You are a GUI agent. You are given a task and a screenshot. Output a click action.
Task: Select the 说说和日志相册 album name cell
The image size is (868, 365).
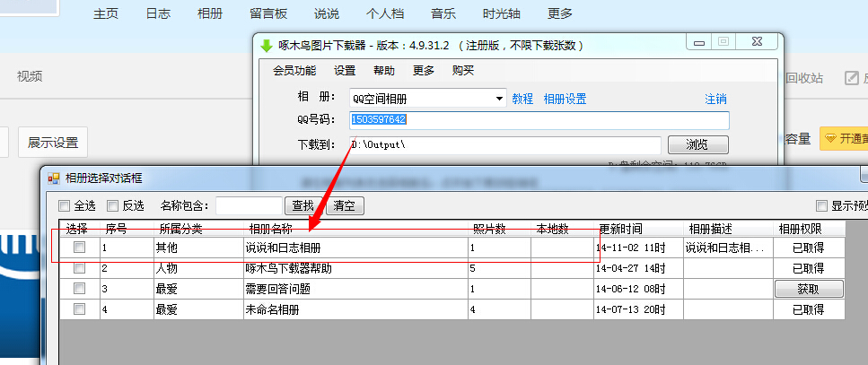pos(356,248)
